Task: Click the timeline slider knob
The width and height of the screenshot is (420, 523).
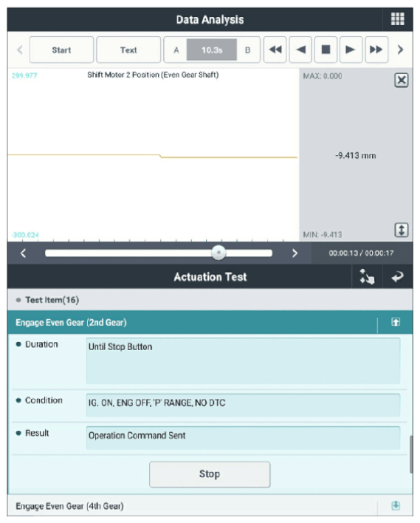Action: (x=218, y=253)
